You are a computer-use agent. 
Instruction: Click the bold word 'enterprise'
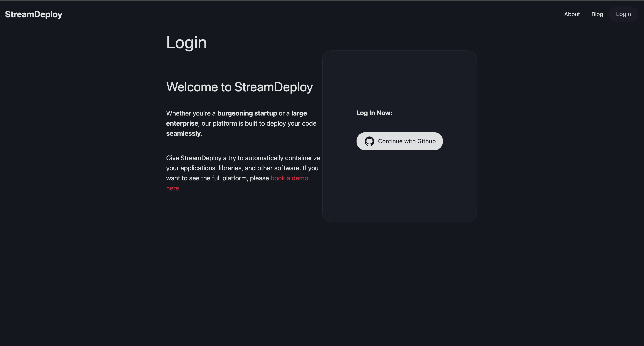182,123
